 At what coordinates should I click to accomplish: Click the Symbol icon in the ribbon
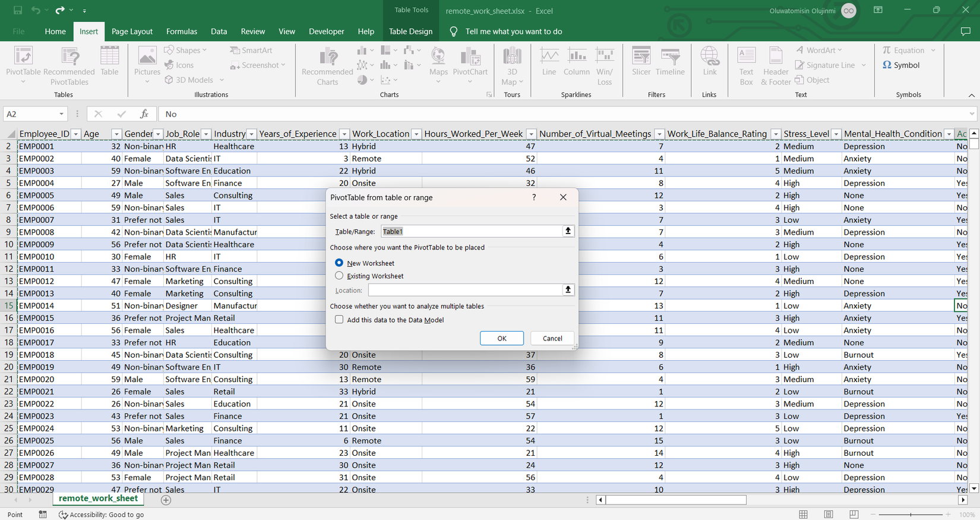pos(901,65)
